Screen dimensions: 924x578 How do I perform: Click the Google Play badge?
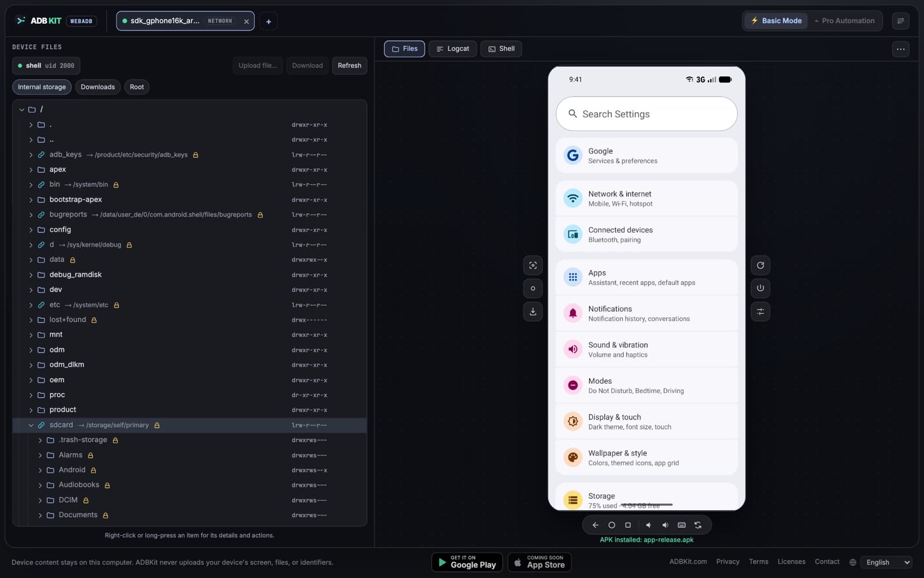(467, 562)
